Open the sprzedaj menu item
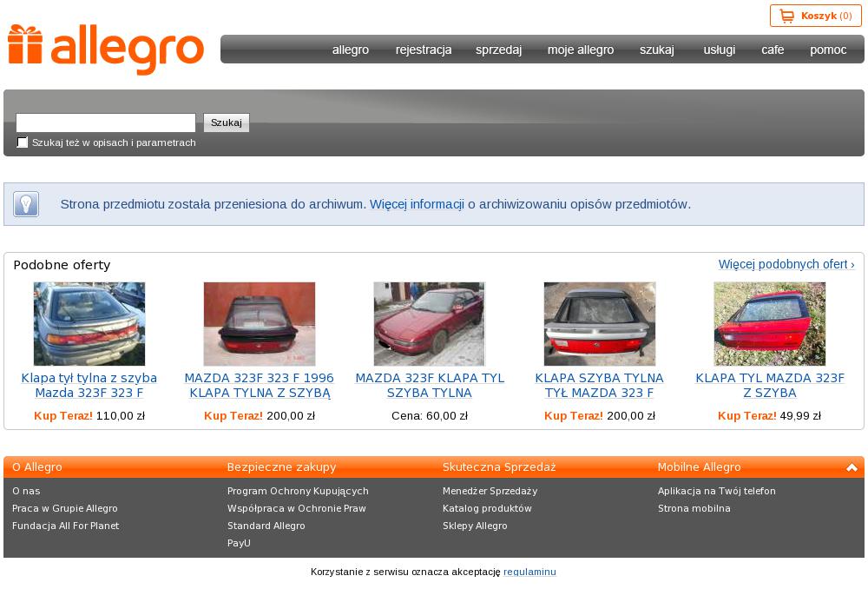The height and width of the screenshot is (589, 868). pos(499,50)
